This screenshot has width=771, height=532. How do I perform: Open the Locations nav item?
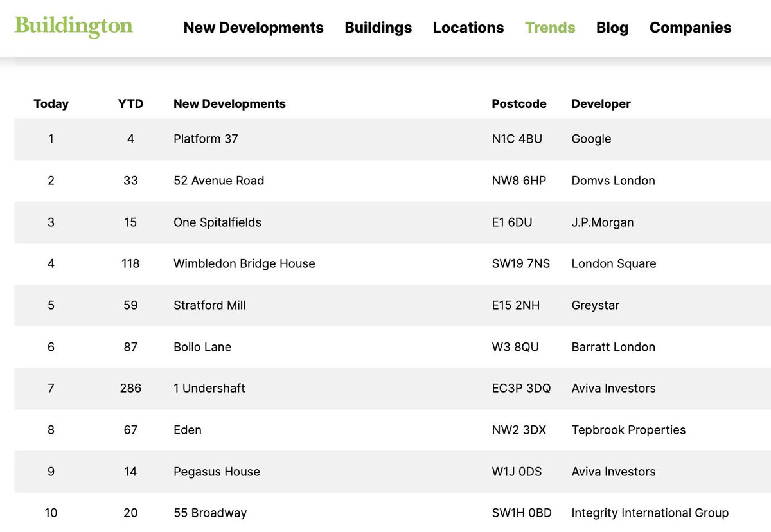[x=468, y=28]
